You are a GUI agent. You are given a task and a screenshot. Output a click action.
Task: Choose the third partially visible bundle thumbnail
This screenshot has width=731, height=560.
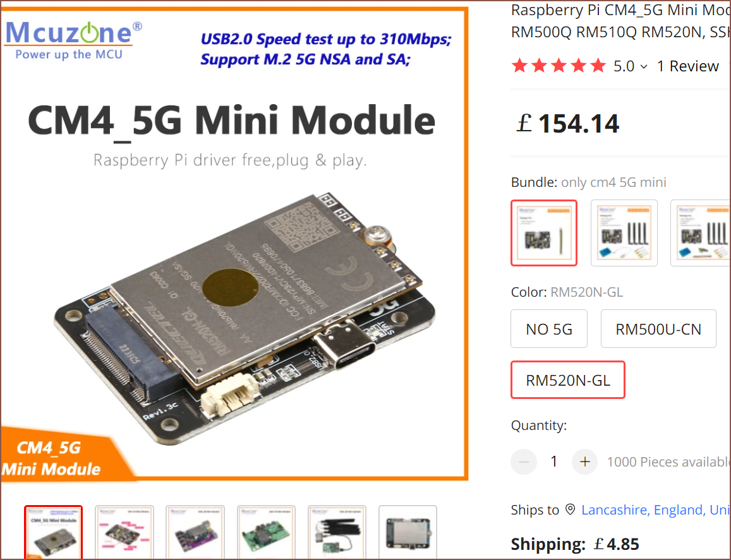coord(700,233)
